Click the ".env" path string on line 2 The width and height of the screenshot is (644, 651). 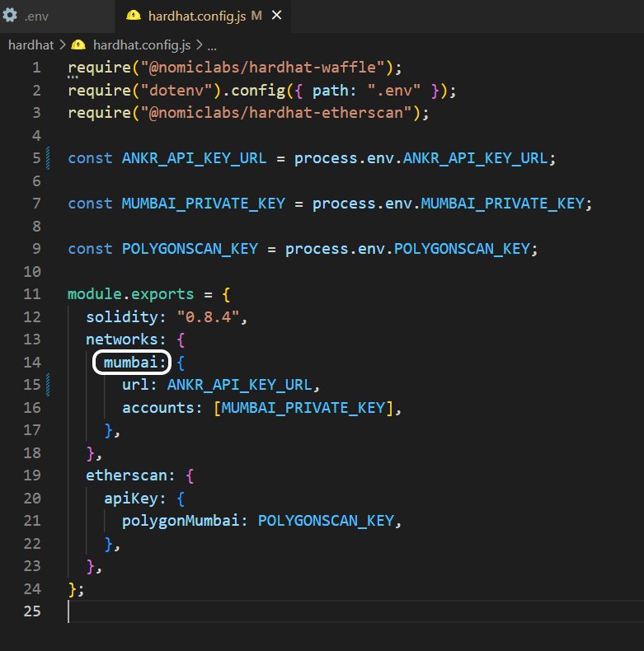[x=394, y=90]
